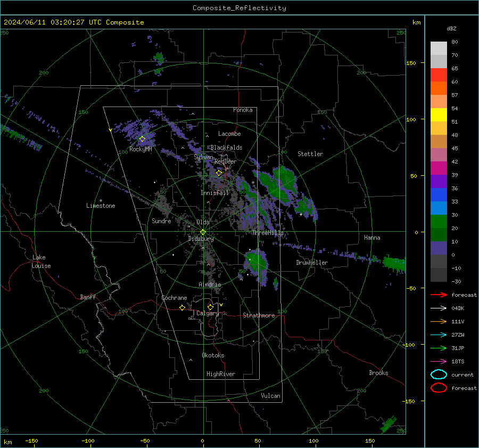Click the cyan 27ZW arrow icon
The width and height of the screenshot is (479, 448).
[439, 335]
